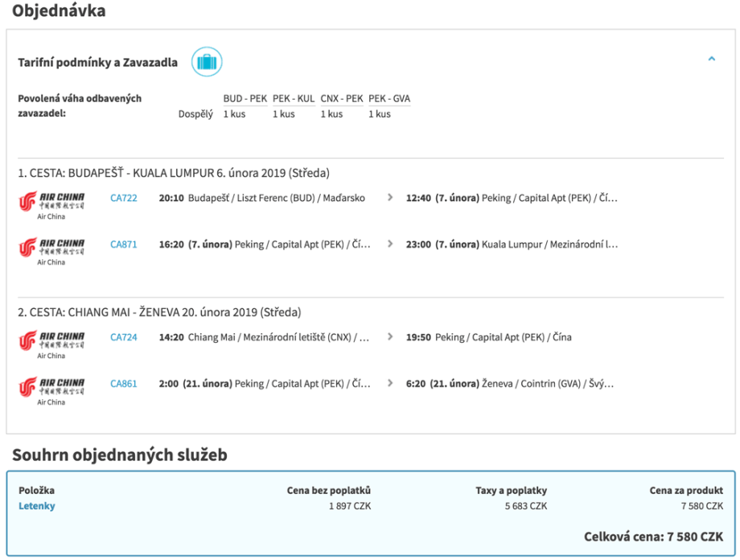The image size is (740, 560).
Task: Click arrow between Peking and Ženeva
Action: (x=390, y=384)
